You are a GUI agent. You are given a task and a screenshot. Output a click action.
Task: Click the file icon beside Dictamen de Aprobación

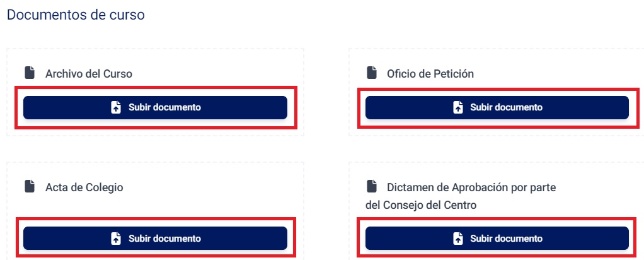coord(371,187)
